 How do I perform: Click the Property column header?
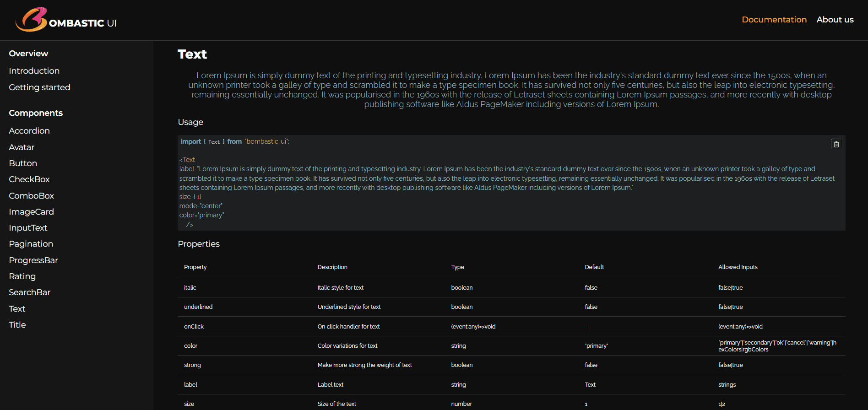(195, 267)
